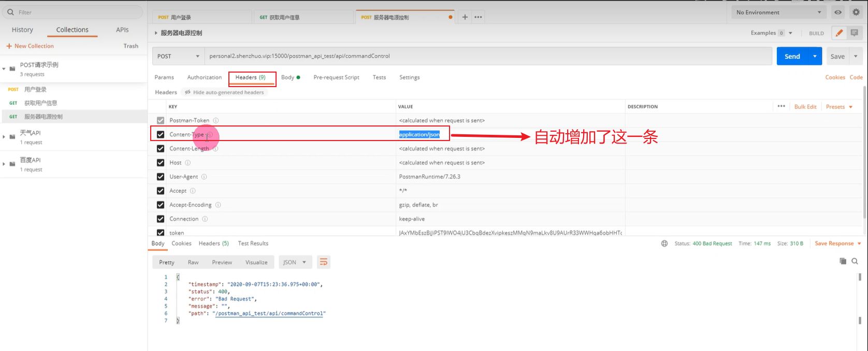The height and width of the screenshot is (351, 868).
Task: Open a new request tab with plus icon
Action: (x=465, y=17)
